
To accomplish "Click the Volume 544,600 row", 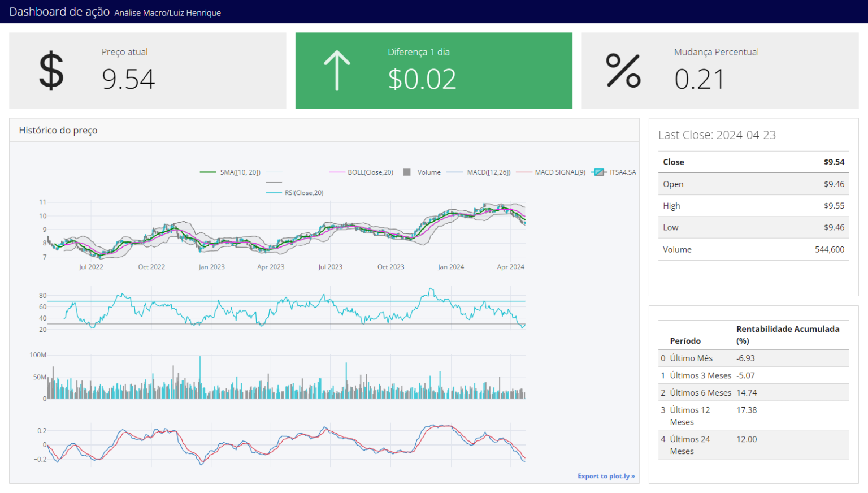I will pyautogui.click(x=753, y=249).
